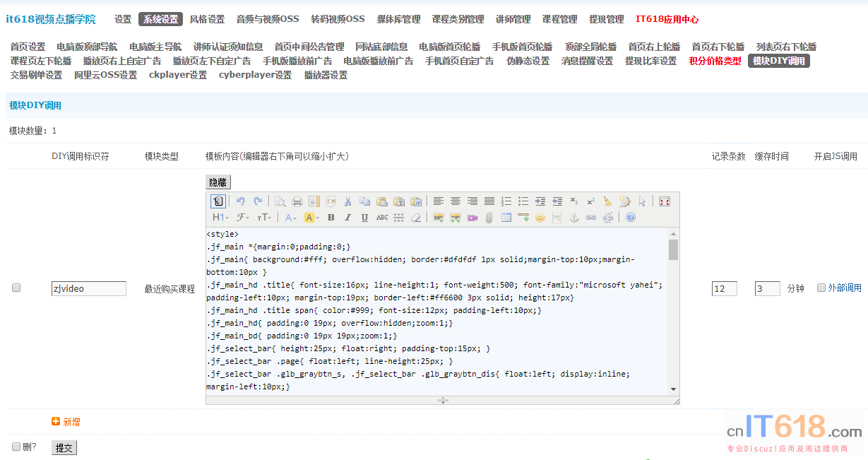Click the editor vertical scrollbar down arrow
Viewport: 868px width, 460px height.
pos(673,389)
